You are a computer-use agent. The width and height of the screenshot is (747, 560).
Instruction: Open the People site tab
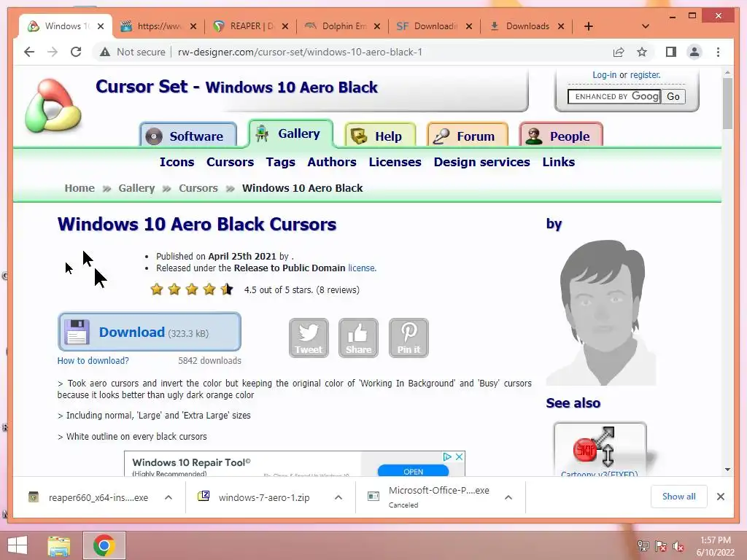(x=561, y=135)
